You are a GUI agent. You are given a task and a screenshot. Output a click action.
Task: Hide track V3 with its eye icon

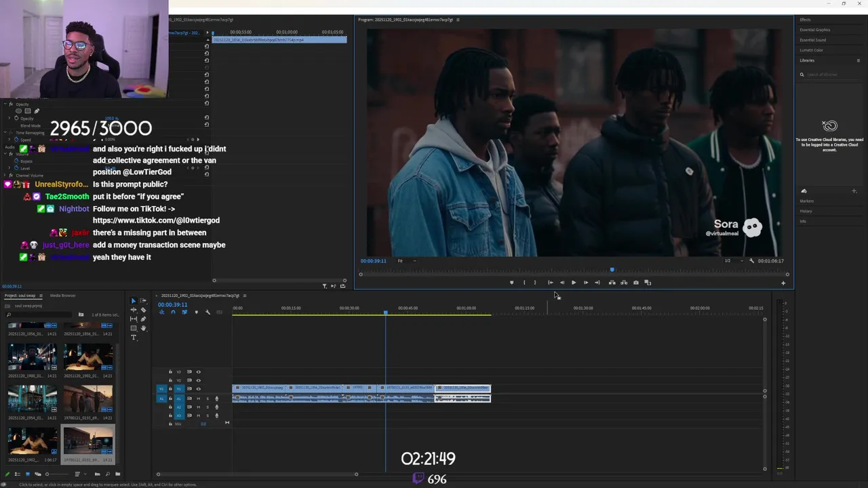coord(198,372)
